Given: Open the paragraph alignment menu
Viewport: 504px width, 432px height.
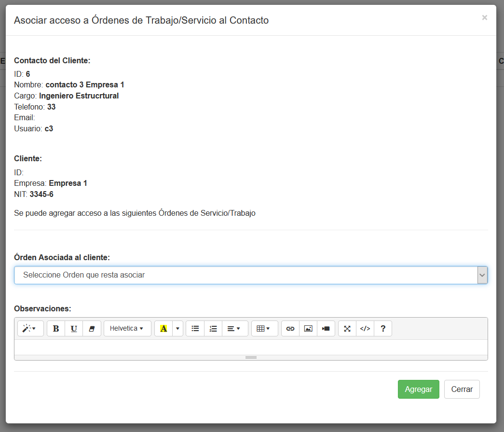Looking at the screenshot, I should (x=234, y=329).
